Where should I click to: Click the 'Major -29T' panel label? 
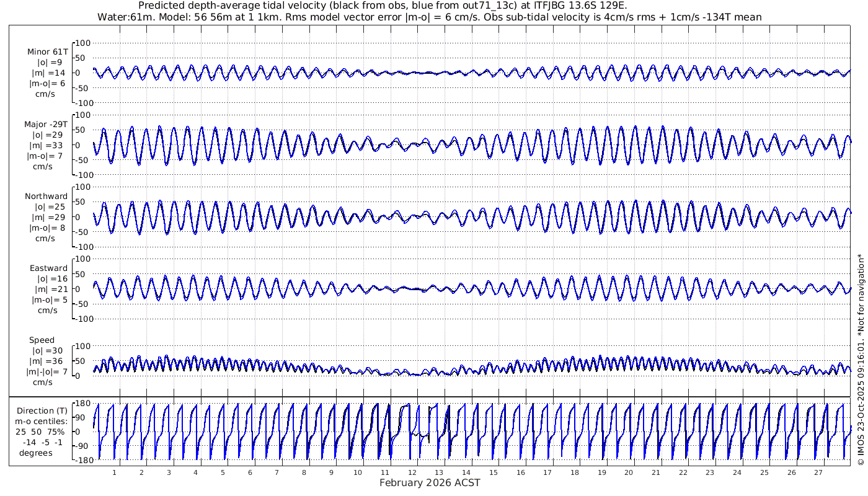pyautogui.click(x=47, y=124)
